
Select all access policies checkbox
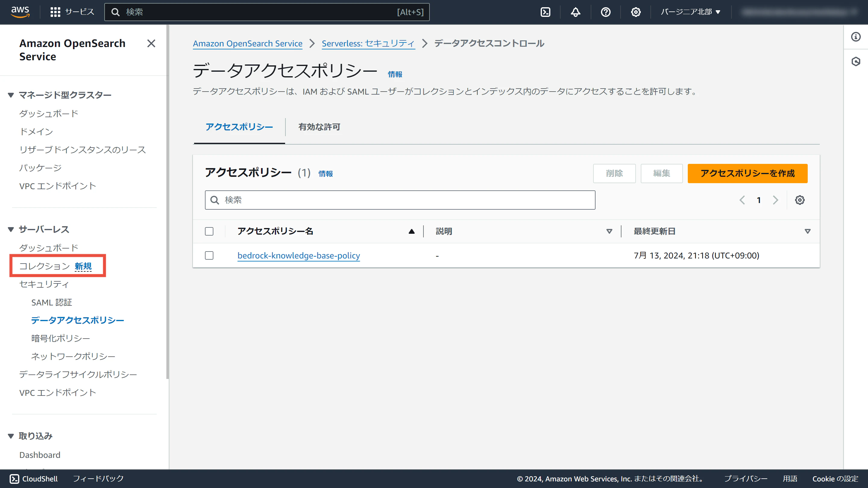click(x=209, y=231)
